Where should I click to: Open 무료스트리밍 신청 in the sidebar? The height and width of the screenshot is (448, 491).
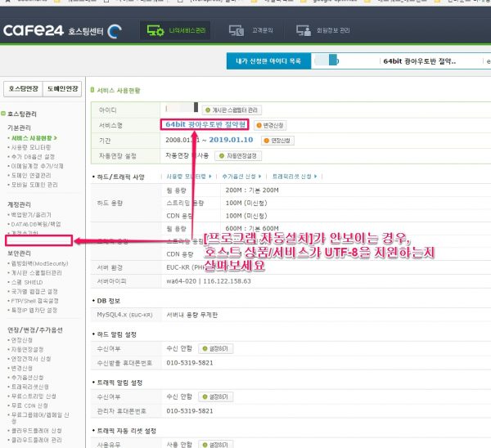click(x=34, y=396)
